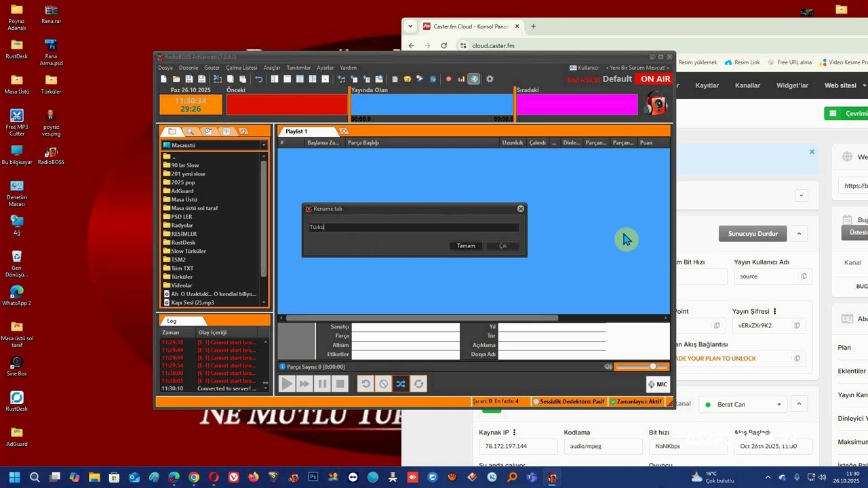Copy the Yayın Kullanıcı Adı source value
This screenshot has height=488, width=868.
pyautogui.click(x=804, y=277)
